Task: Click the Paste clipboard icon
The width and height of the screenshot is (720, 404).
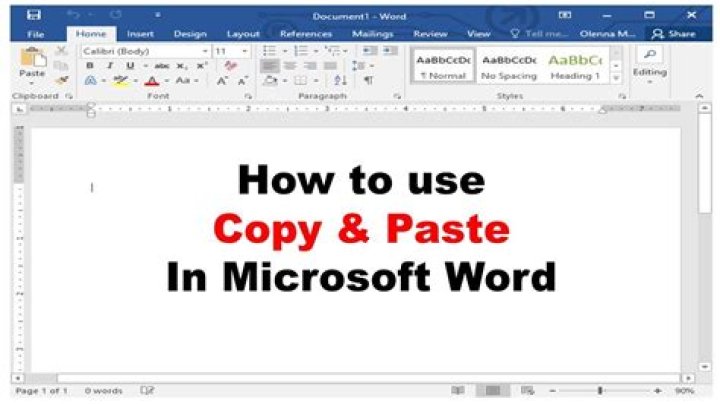Action: click(32, 58)
